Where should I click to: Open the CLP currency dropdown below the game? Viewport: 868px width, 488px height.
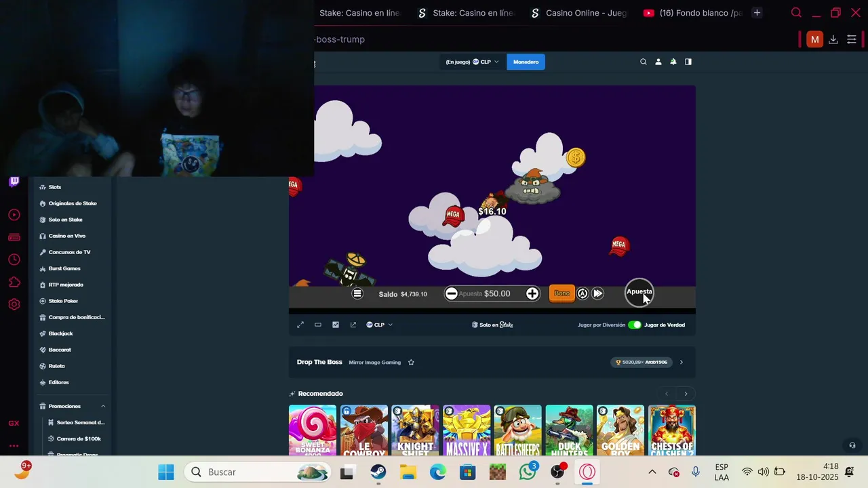point(380,325)
